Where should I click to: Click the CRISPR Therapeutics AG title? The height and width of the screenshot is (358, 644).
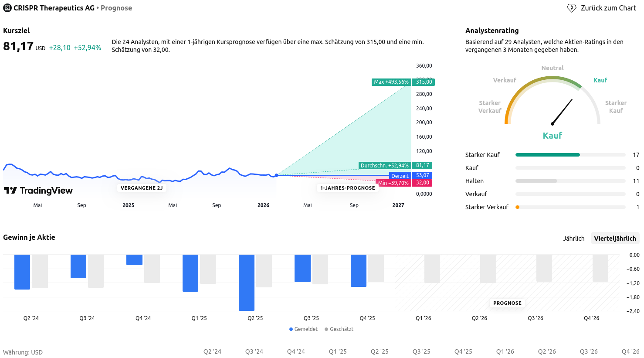(x=54, y=8)
